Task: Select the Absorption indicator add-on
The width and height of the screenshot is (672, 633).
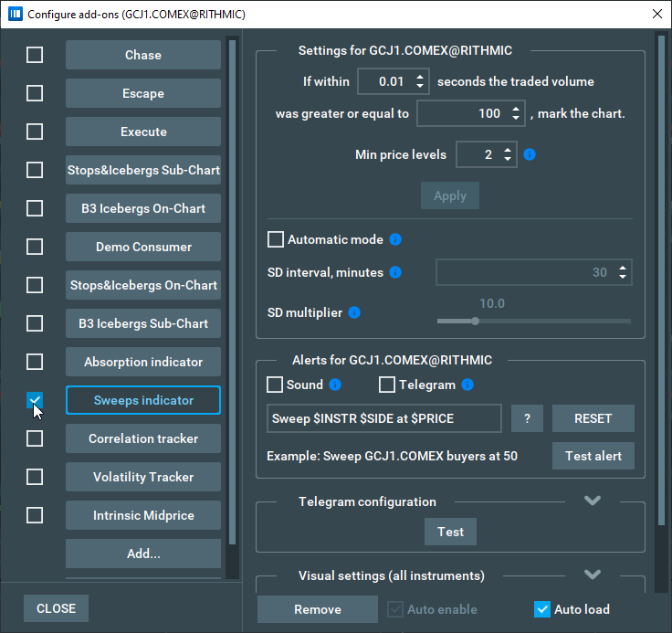Action: tap(143, 362)
